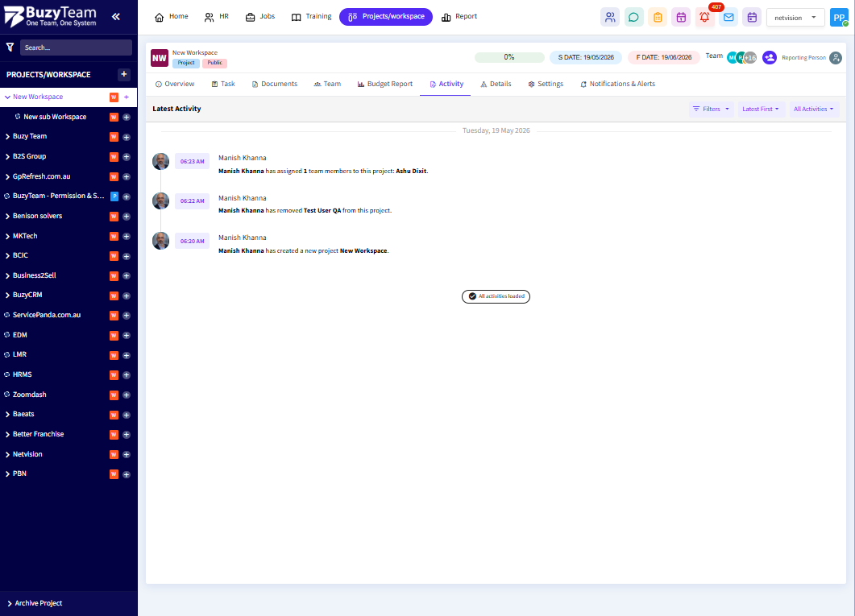Switch to the Settings tab
Screen dimensions: 855x616
pos(546,84)
